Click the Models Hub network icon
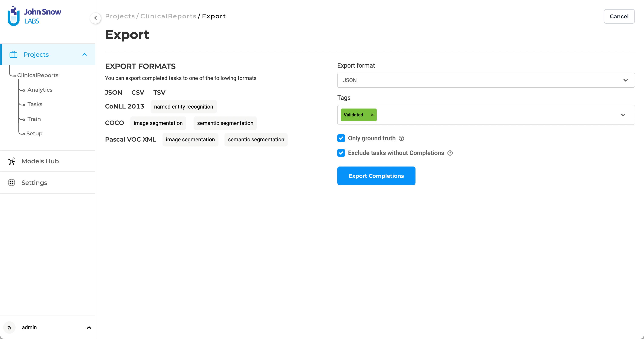Screen dimensions: 644x339 [11, 161]
